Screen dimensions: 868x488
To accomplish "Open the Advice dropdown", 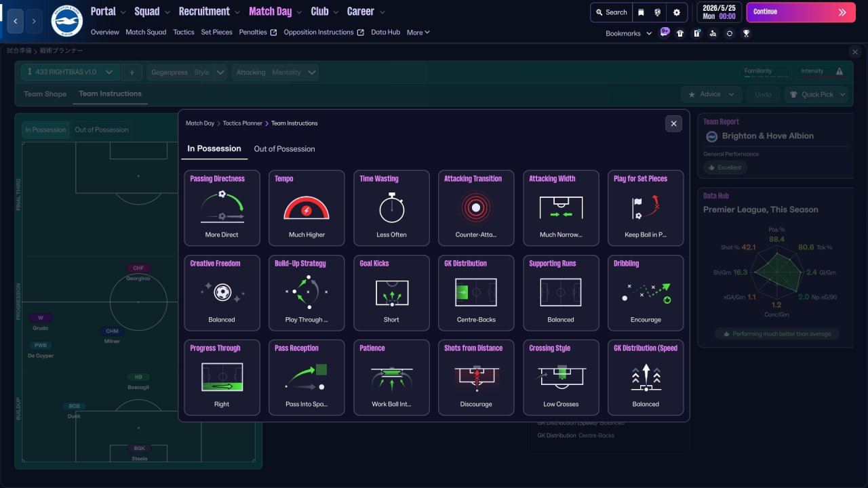I will click(x=711, y=94).
